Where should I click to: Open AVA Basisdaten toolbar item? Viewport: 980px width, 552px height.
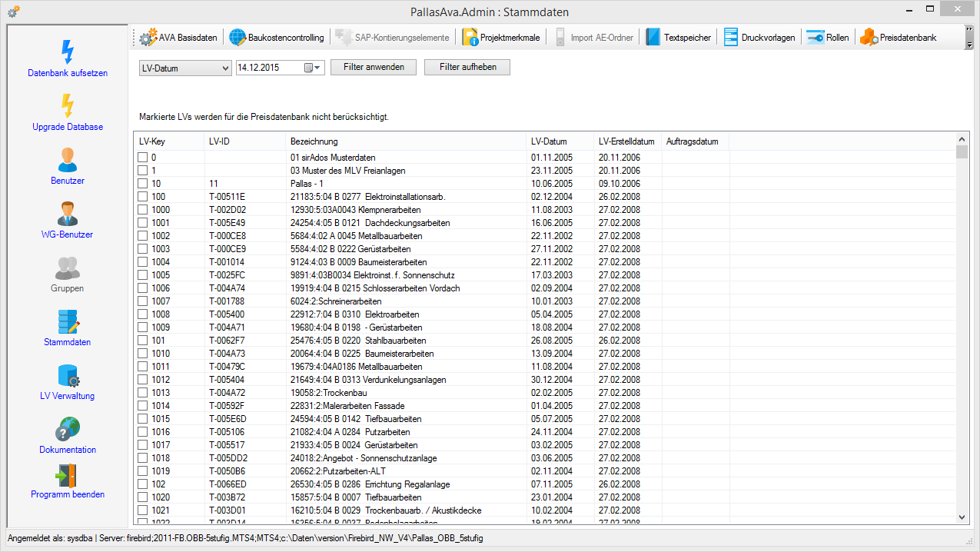(x=179, y=37)
